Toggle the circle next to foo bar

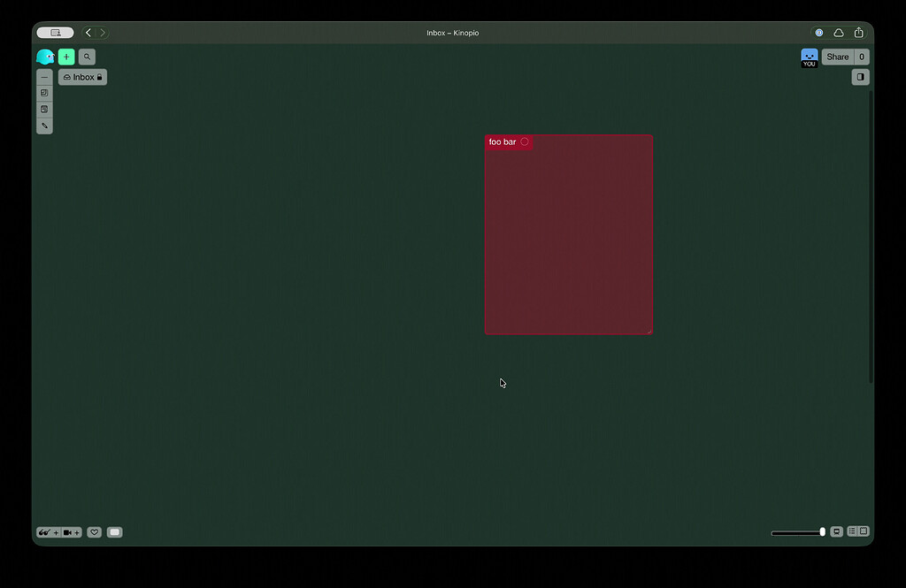click(525, 141)
